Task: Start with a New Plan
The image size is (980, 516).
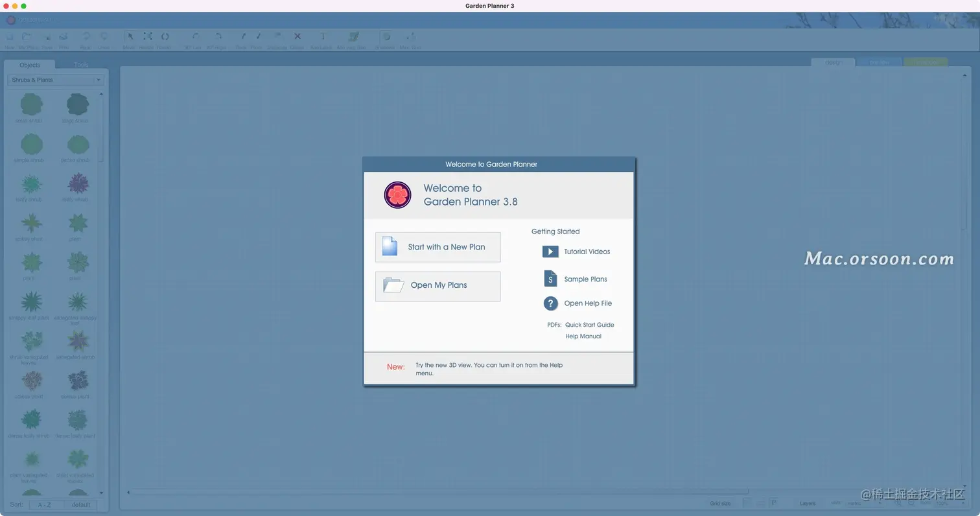Action: tap(438, 247)
